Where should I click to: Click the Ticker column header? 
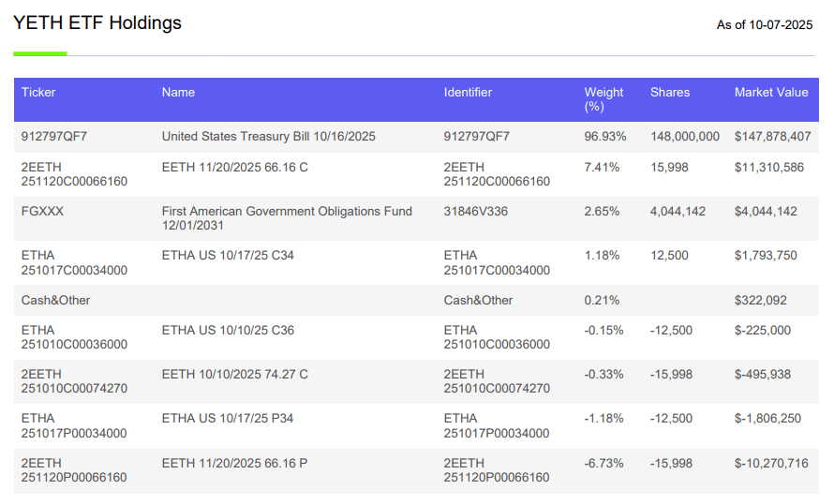38,93
